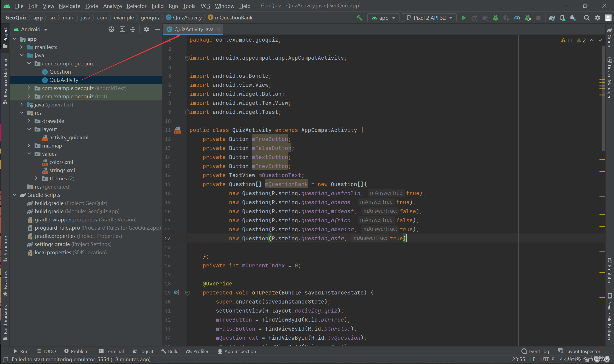This screenshot has width=614, height=364.
Task: Collapse all in Project panel
Action: pyautogui.click(x=133, y=29)
